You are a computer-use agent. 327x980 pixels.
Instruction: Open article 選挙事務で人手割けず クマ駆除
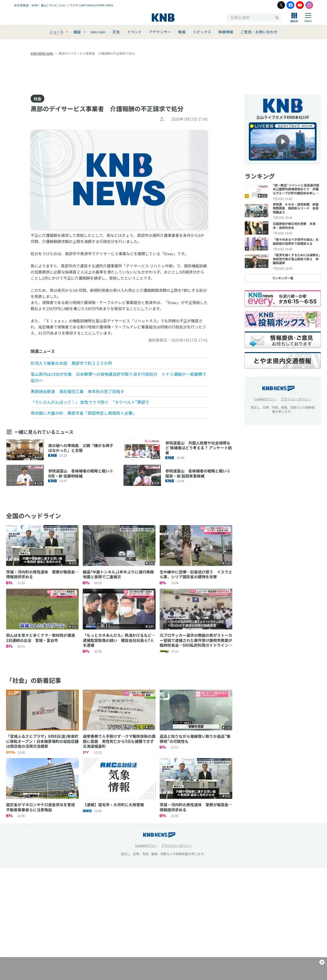tap(119, 722)
